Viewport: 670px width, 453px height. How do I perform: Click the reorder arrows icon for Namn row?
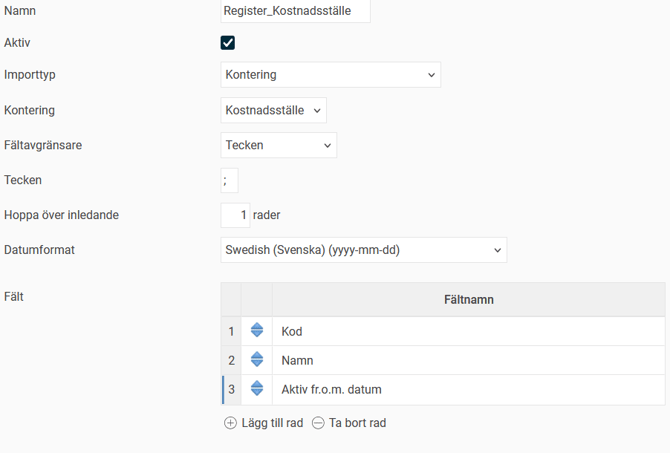257,360
